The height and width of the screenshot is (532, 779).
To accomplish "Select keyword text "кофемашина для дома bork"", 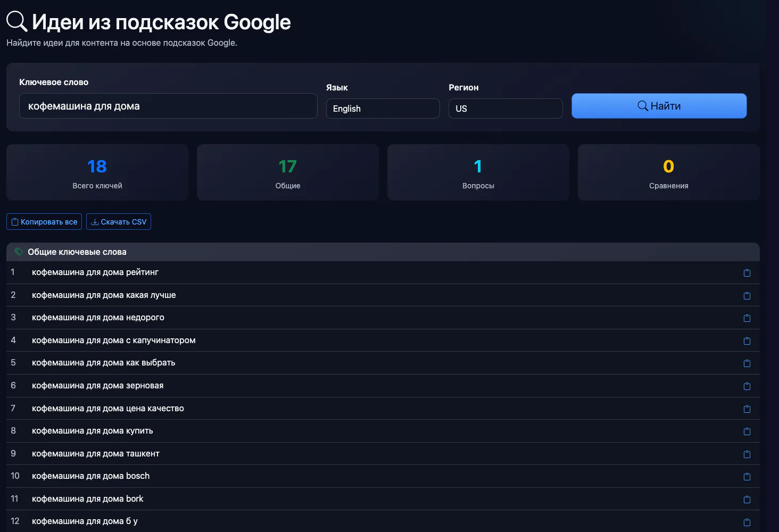I will click(88, 499).
